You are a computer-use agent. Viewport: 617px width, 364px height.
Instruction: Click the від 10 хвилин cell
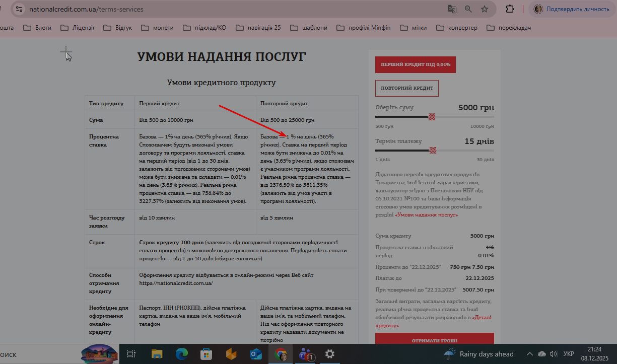[195, 222]
